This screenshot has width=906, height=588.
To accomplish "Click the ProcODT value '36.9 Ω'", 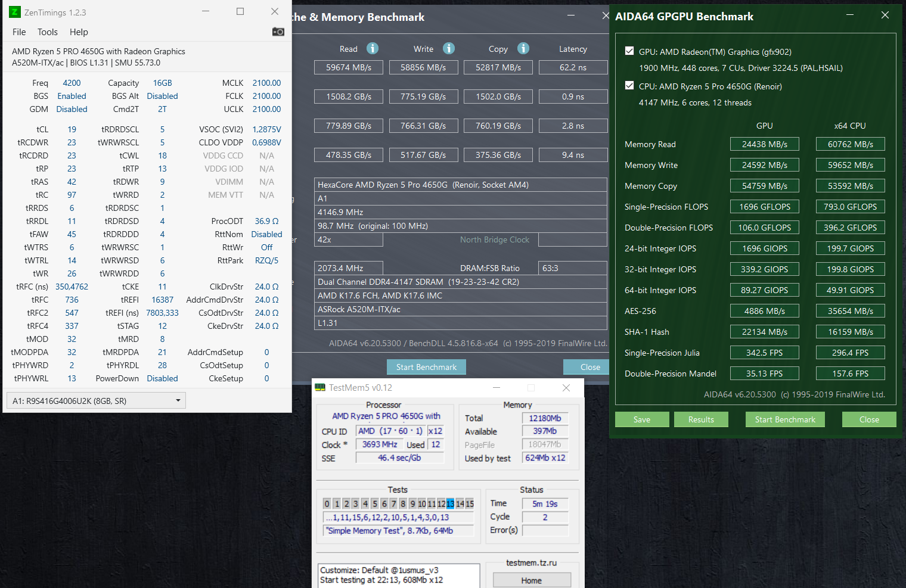I will (x=266, y=221).
